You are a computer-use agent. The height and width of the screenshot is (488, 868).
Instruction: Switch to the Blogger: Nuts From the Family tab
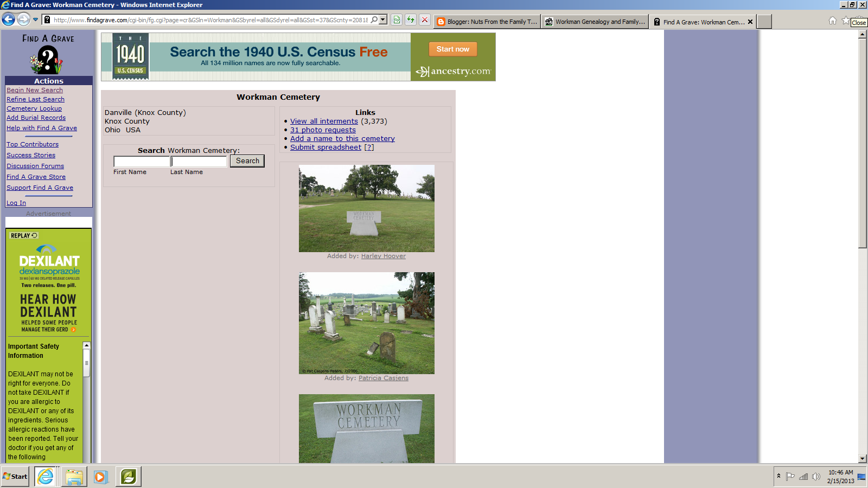click(486, 22)
